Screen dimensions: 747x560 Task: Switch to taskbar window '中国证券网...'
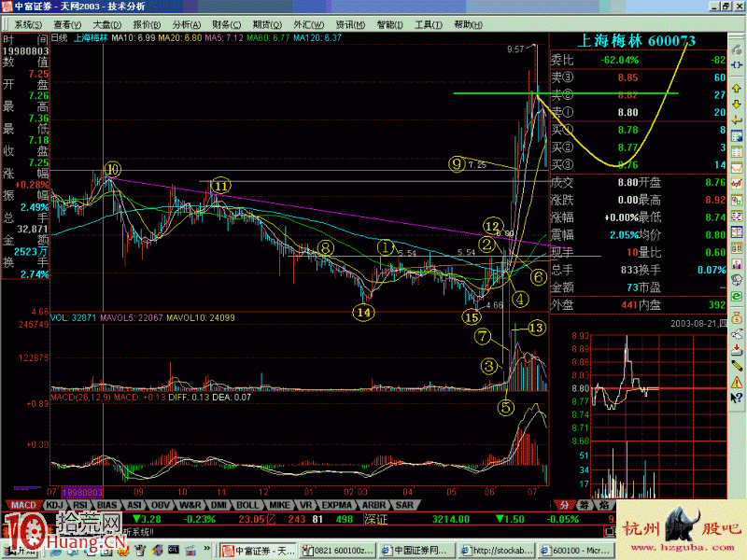(x=416, y=551)
